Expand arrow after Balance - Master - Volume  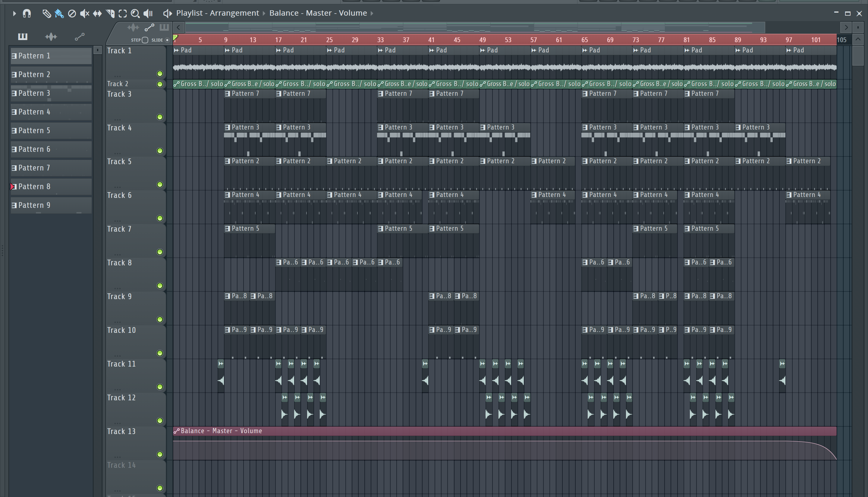coord(372,13)
